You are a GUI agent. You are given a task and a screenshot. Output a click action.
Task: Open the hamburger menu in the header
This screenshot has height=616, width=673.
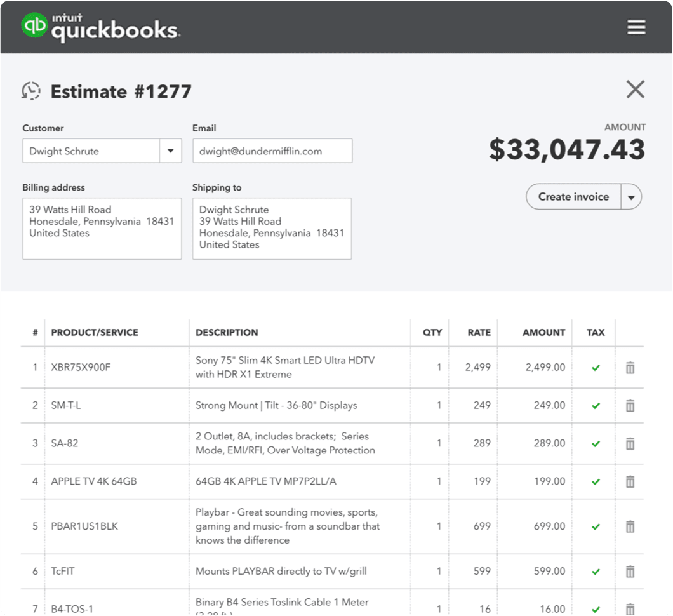click(x=636, y=27)
